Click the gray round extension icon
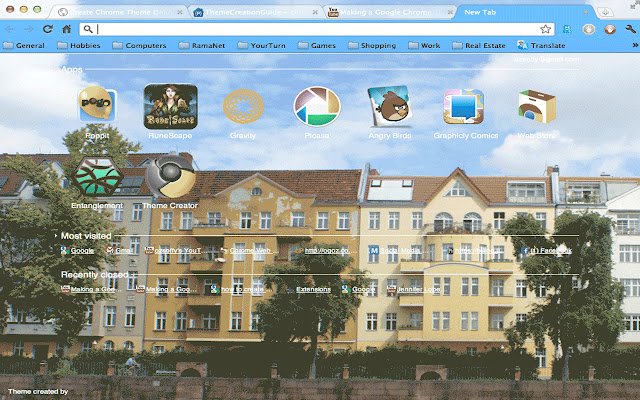 pos(588,29)
